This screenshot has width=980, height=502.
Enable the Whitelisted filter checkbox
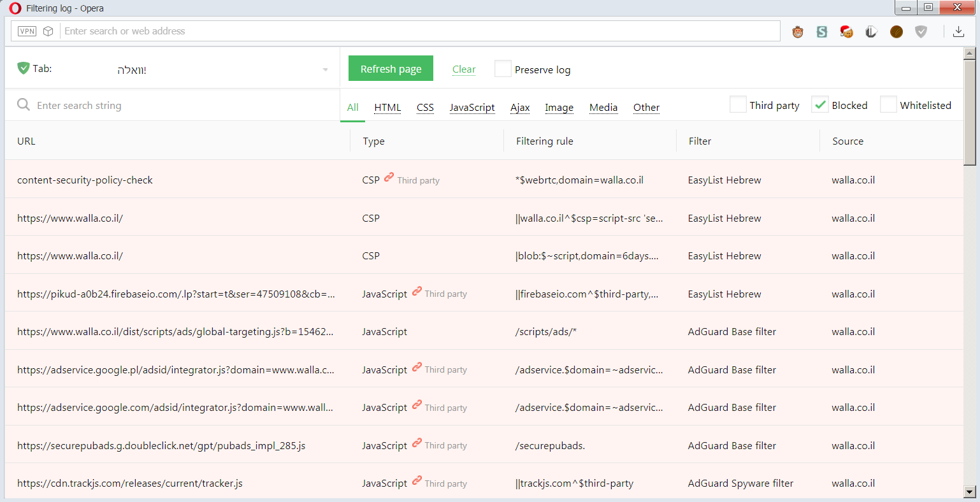coord(888,104)
